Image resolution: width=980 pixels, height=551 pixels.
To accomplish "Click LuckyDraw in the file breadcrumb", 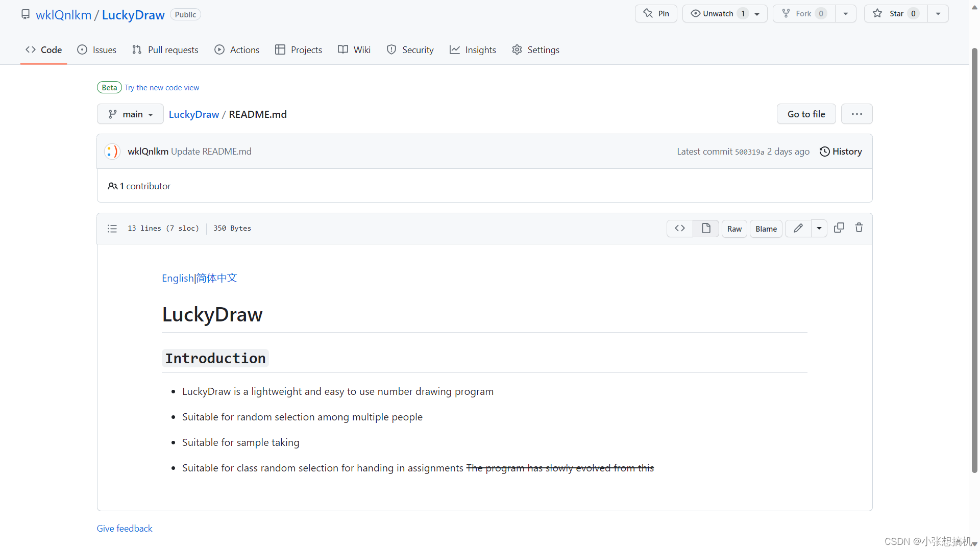I will pyautogui.click(x=194, y=114).
